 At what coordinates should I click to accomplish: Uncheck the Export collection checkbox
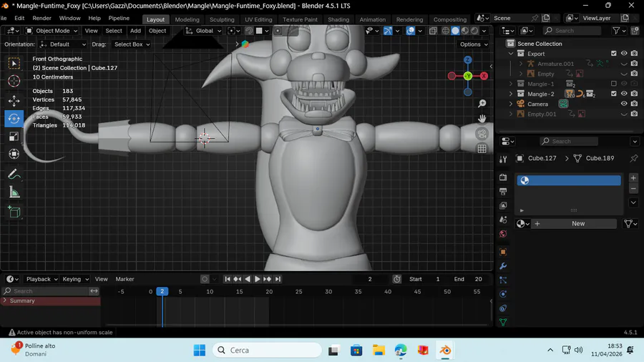[613, 54]
